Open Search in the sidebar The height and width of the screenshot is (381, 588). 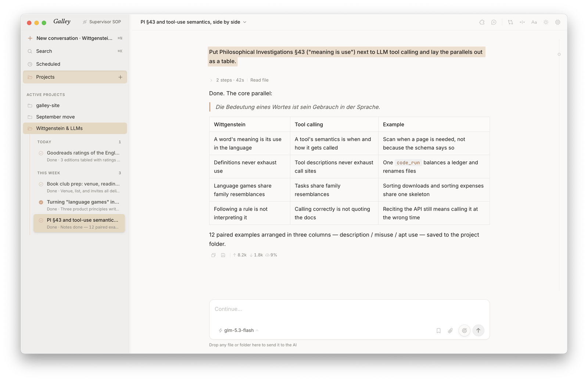(x=75, y=51)
